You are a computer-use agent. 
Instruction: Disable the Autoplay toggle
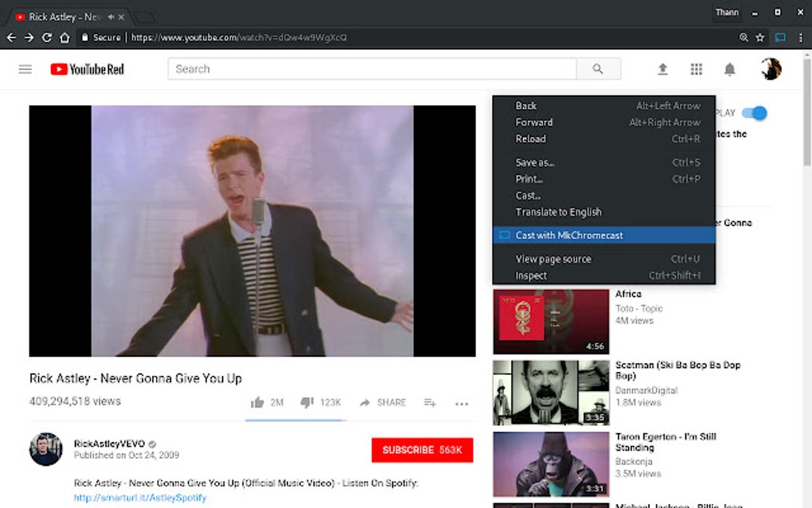point(755,112)
